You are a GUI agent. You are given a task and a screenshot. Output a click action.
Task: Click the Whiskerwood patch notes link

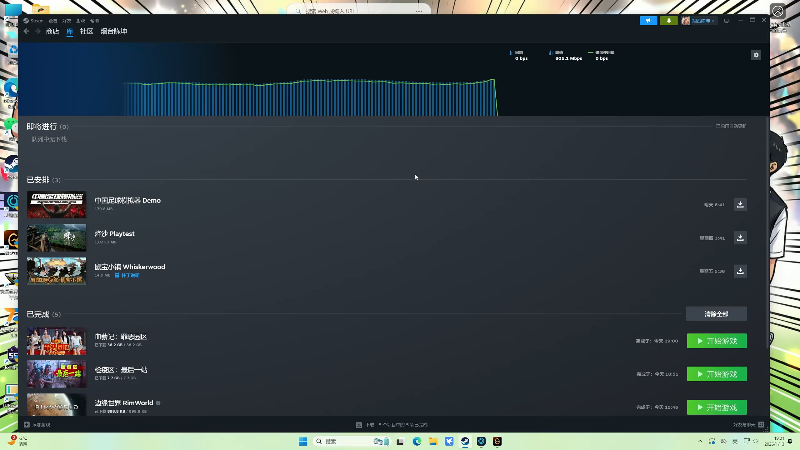click(x=127, y=276)
